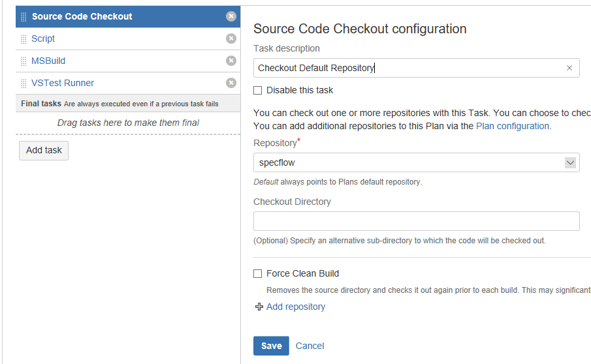Click the Source Code Checkout drag handle
Viewport: 591px width, 364px height.
(24, 17)
